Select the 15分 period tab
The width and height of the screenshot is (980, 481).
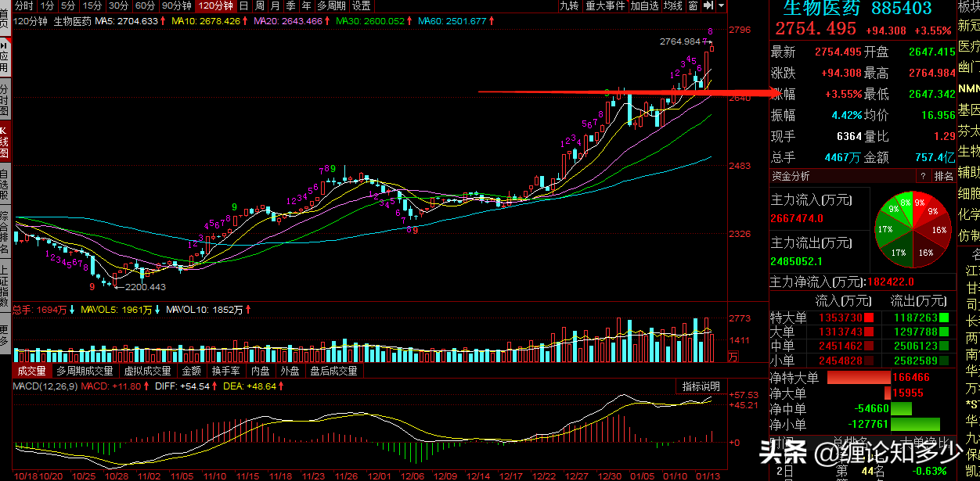coord(92,5)
